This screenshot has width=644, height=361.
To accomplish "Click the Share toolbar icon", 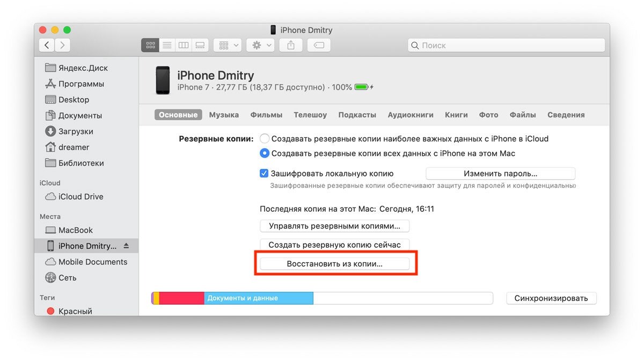I will pos(291,46).
